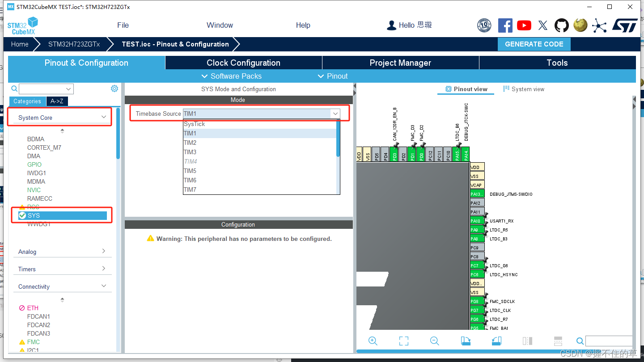This screenshot has height=362, width=644.
Task: Open peripheral search combo box
Action: 46,89
